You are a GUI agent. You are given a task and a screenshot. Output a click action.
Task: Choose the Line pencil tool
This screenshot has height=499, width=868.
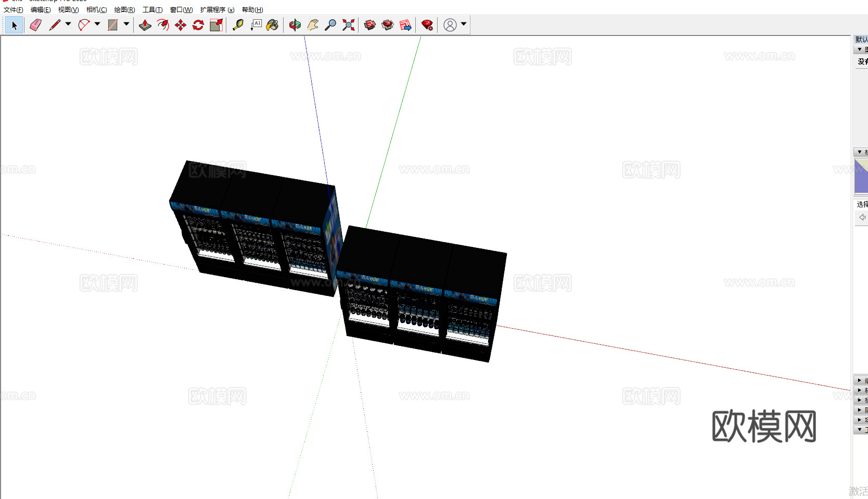click(55, 25)
